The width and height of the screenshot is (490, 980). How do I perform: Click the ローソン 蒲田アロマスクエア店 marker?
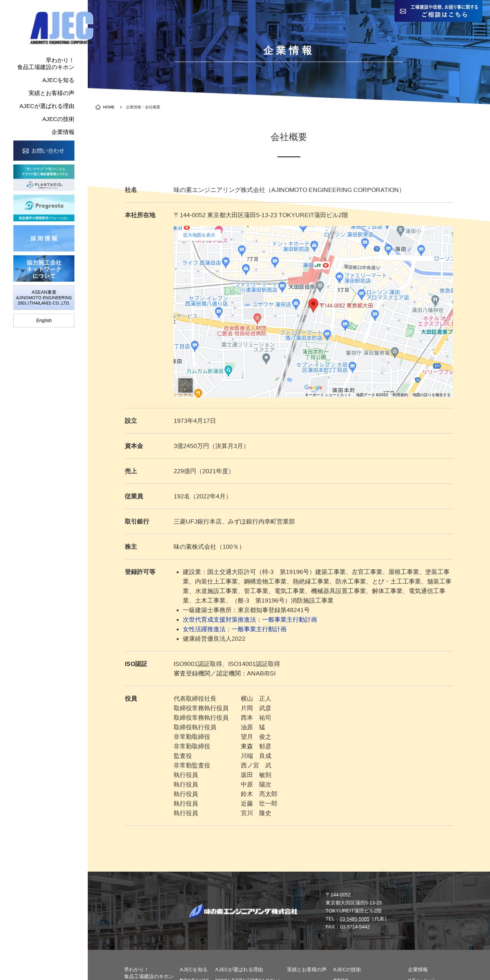coord(361,295)
